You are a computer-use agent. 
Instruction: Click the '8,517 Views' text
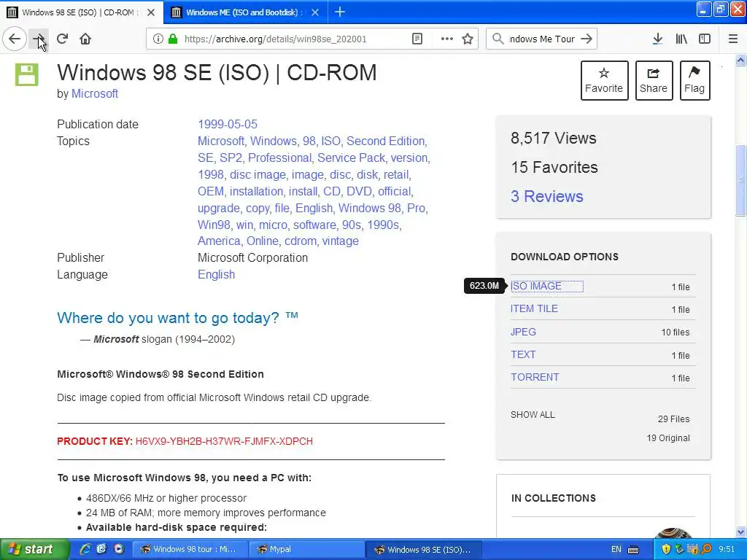coord(554,138)
